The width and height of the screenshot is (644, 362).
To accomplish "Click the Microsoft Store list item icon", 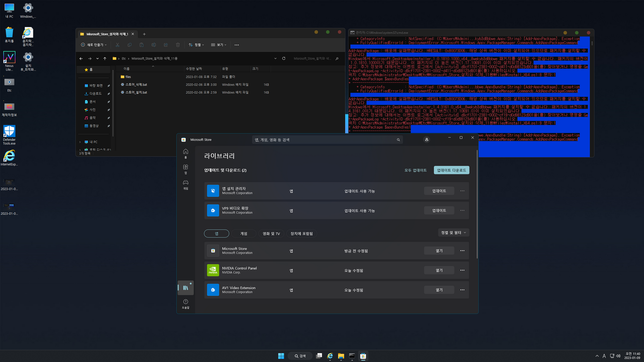I will (x=213, y=251).
